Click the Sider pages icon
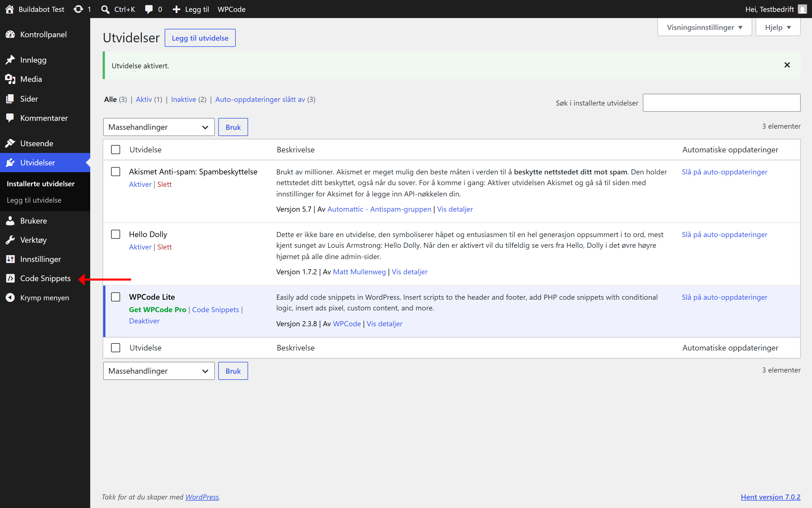Viewport: 812px width, 508px height. click(x=10, y=98)
